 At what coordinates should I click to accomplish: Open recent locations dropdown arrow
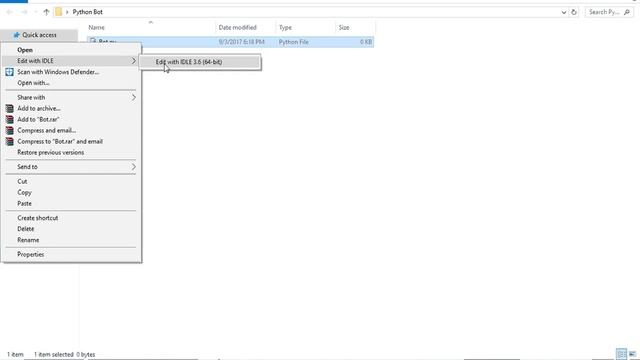tap(35, 12)
